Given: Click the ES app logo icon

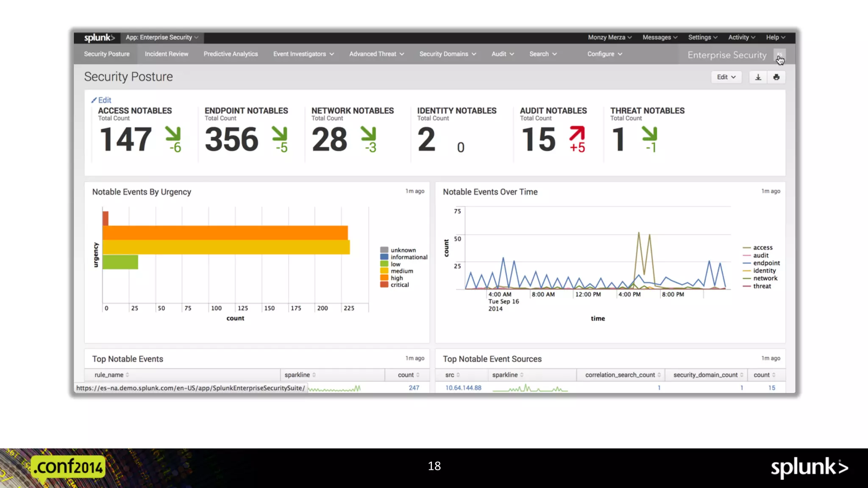Looking at the screenshot, I should (x=779, y=55).
